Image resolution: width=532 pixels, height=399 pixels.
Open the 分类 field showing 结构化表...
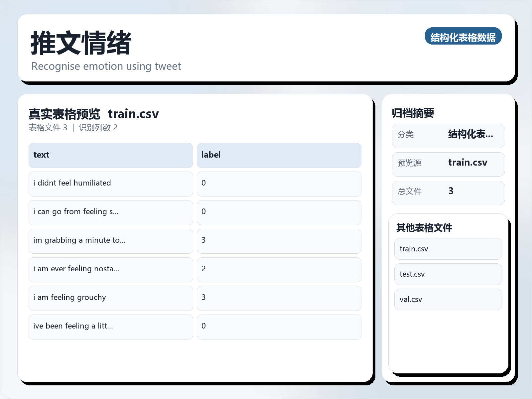pyautogui.click(x=448, y=135)
